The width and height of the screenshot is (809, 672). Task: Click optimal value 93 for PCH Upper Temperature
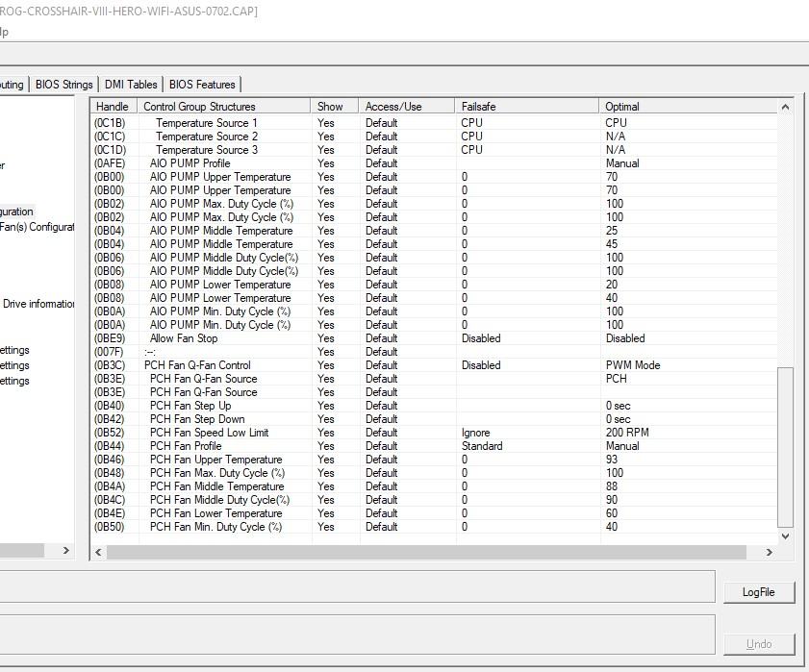coord(612,459)
